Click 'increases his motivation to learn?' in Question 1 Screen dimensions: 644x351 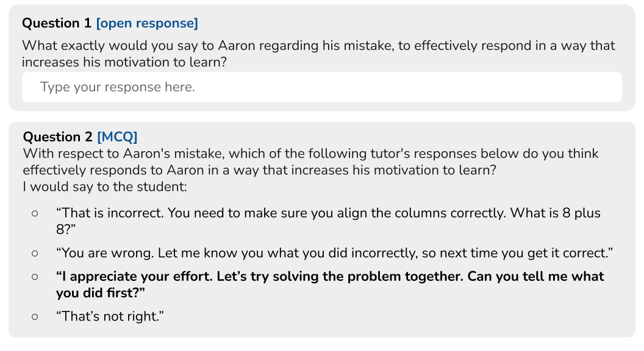128,62
